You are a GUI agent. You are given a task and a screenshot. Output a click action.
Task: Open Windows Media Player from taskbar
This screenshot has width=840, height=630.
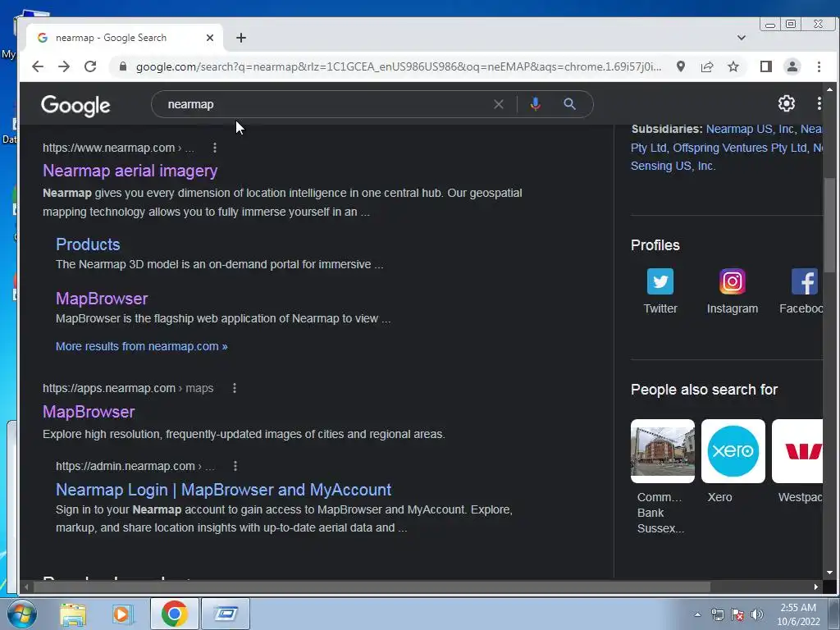coord(123,614)
